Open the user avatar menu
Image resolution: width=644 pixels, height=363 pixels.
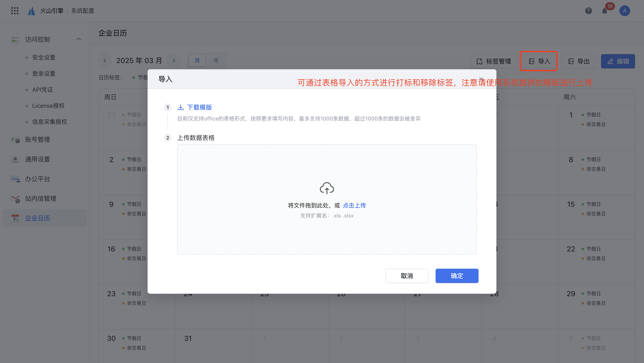point(625,11)
